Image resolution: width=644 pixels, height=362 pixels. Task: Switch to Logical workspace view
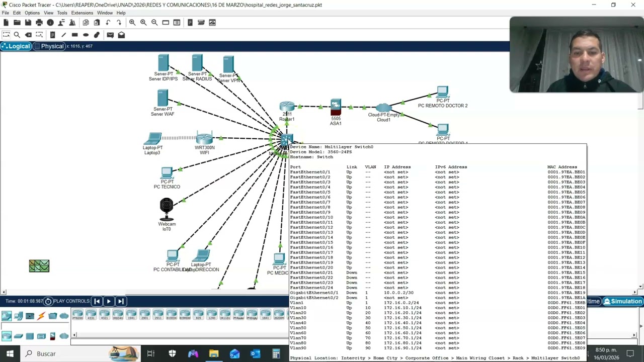click(16, 46)
